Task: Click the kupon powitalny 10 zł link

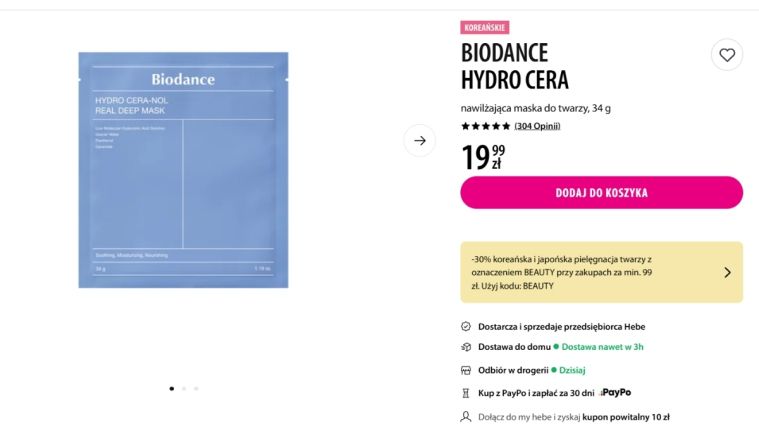Action: click(x=626, y=417)
